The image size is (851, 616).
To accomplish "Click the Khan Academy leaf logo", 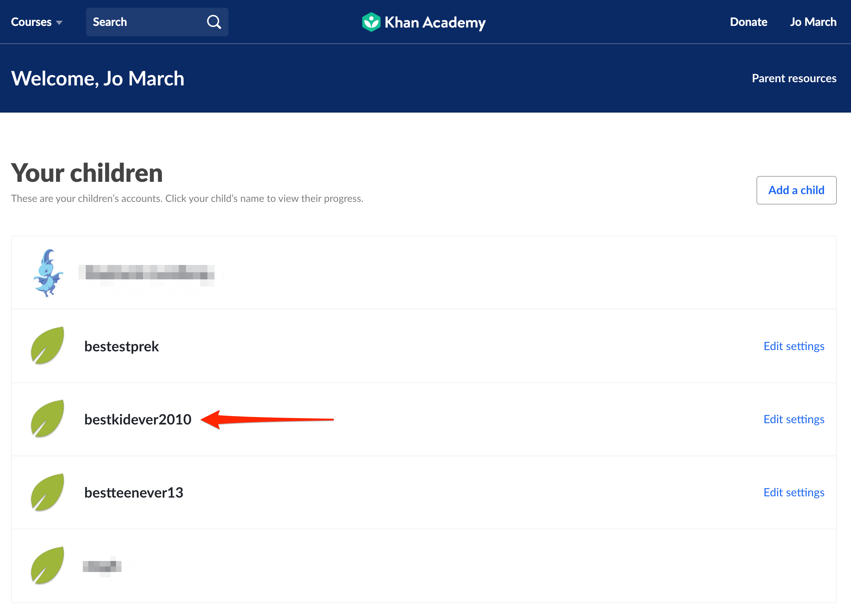I will [x=371, y=22].
